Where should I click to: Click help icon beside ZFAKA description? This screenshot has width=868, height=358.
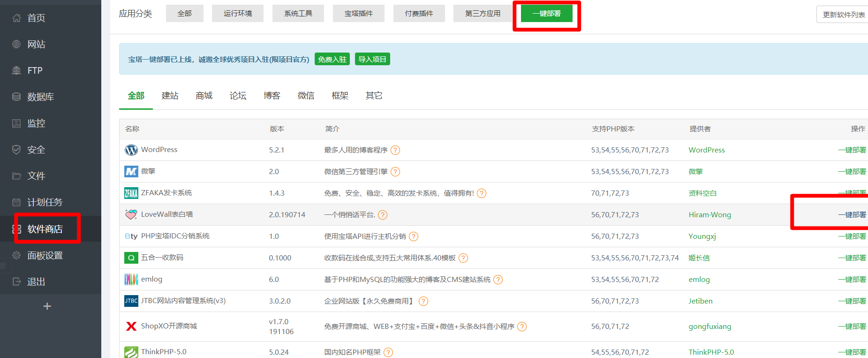pyautogui.click(x=482, y=193)
